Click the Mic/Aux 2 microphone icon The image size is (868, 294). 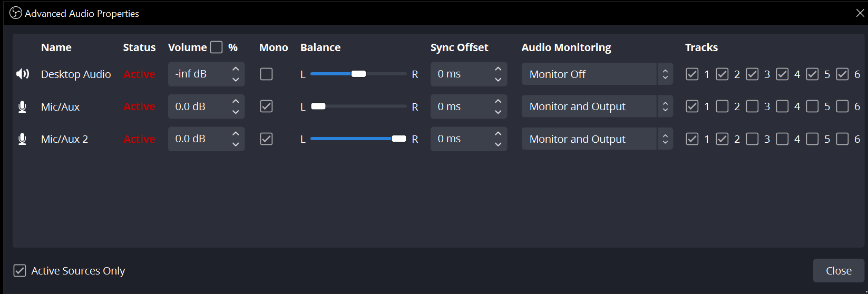22,139
